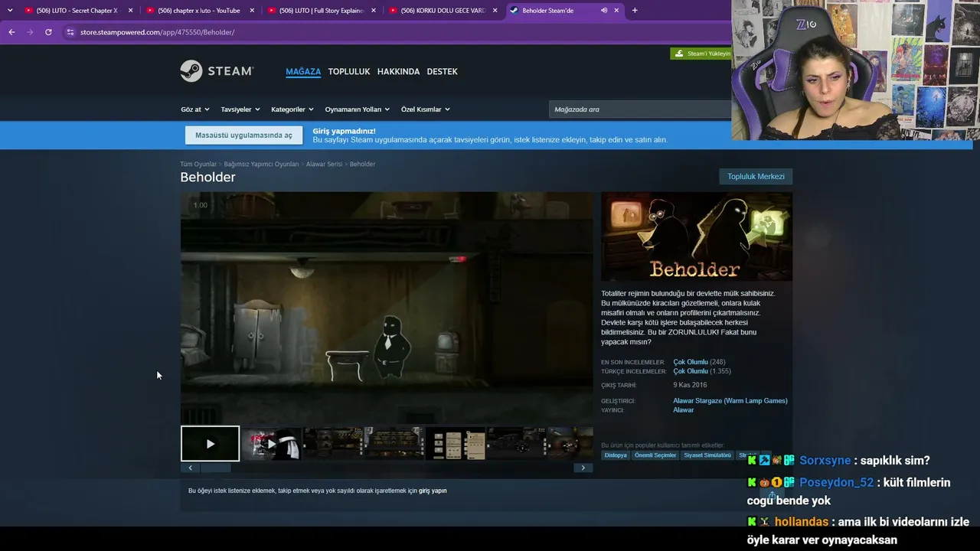The image size is (980, 551).
Task: Click the release date '9 Kas 2016'
Action: (x=690, y=385)
